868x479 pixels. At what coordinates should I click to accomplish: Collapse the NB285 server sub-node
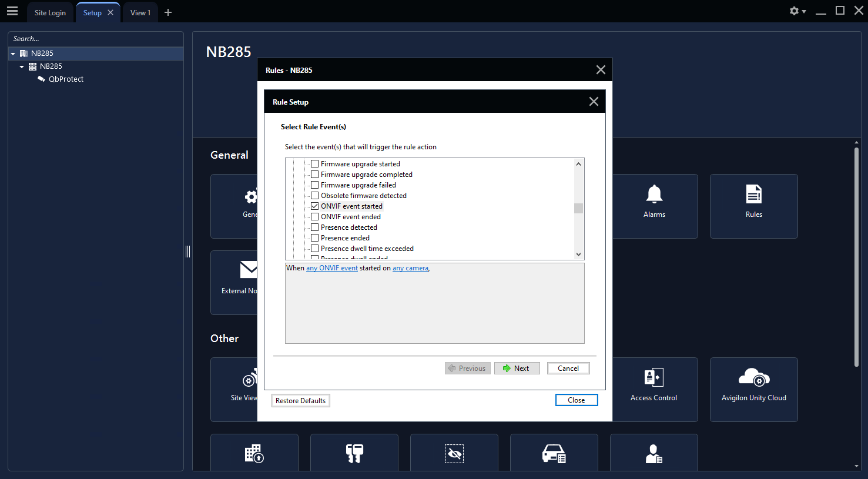click(22, 67)
